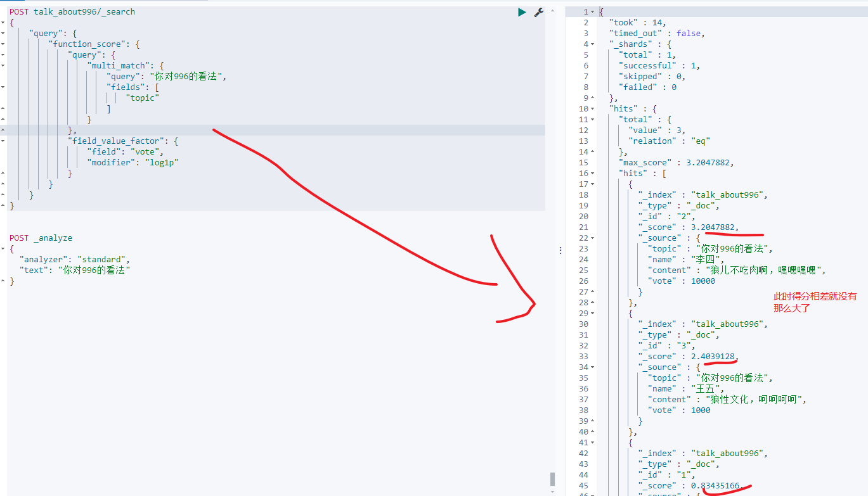Click the "vote" : 10000 response line
The image size is (868, 496).
pyautogui.click(x=681, y=281)
